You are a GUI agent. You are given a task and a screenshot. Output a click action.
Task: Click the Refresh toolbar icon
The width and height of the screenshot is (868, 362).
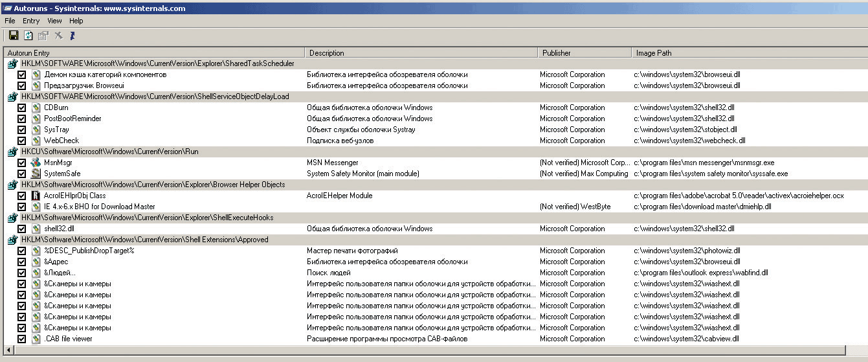(x=28, y=36)
